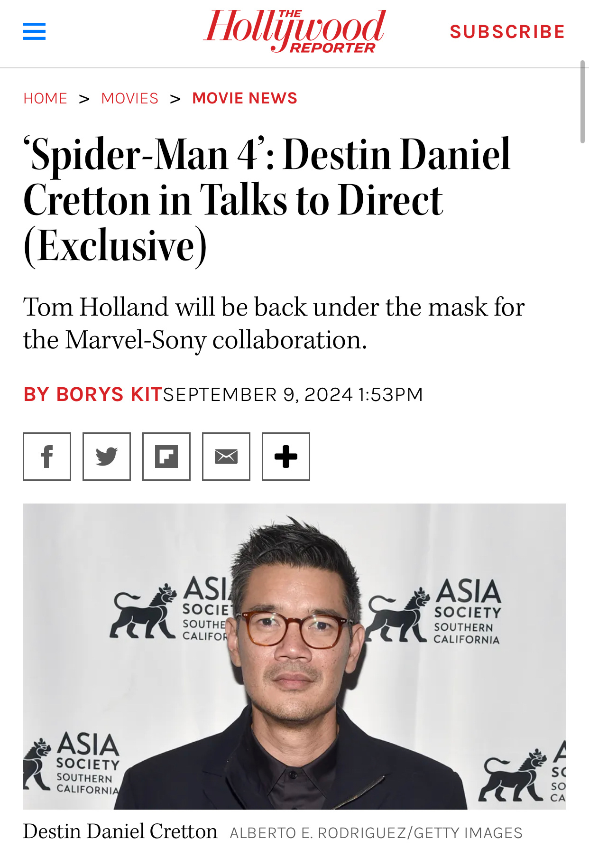Open the Destin Daniel Cretton photo

[294, 656]
